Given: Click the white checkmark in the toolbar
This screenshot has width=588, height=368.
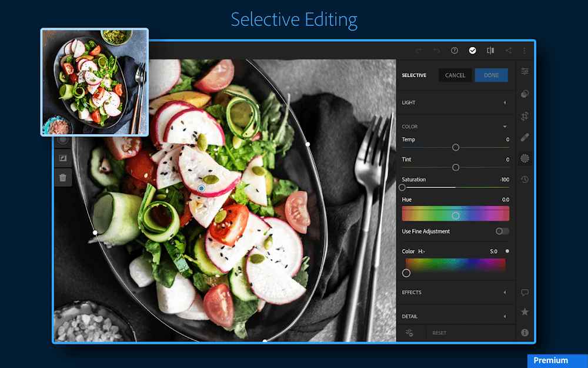Looking at the screenshot, I should (x=473, y=51).
